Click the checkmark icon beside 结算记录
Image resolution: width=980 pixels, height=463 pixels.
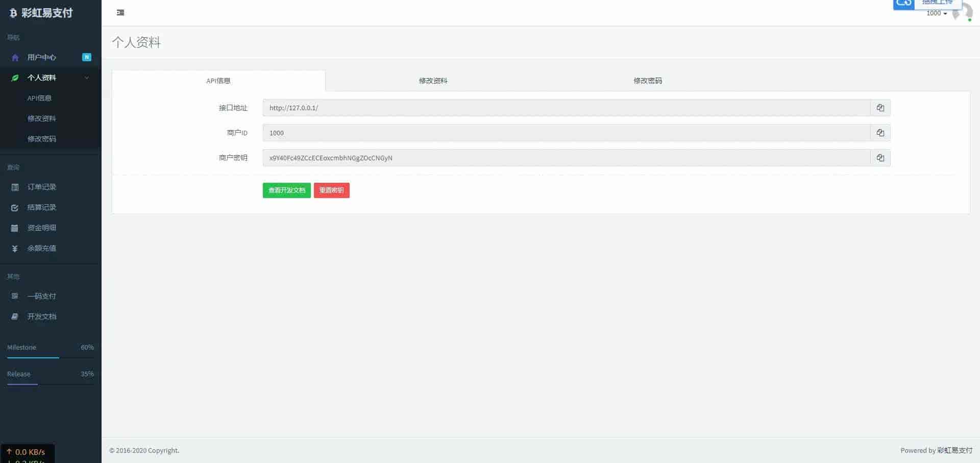pyautogui.click(x=15, y=208)
